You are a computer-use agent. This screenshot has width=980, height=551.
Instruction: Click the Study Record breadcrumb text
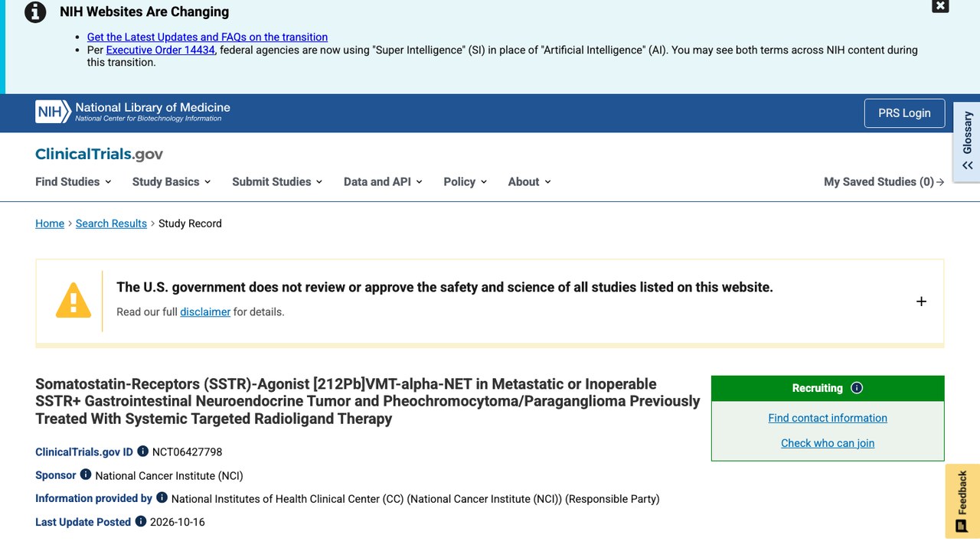click(x=190, y=223)
